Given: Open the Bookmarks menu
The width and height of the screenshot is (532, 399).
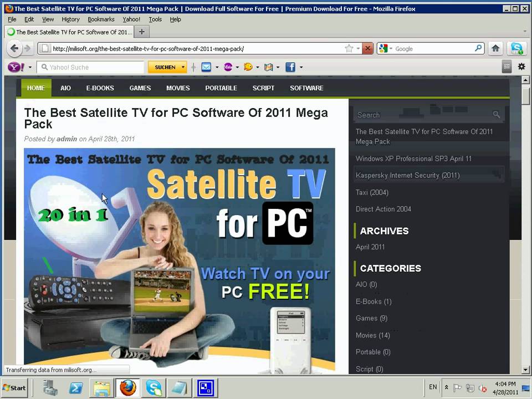Looking at the screenshot, I should pyautogui.click(x=101, y=19).
